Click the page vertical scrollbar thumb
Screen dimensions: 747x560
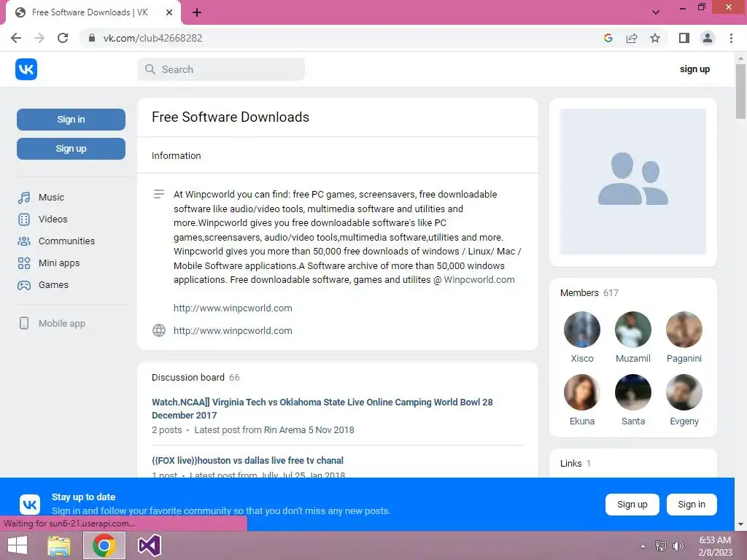(740, 91)
